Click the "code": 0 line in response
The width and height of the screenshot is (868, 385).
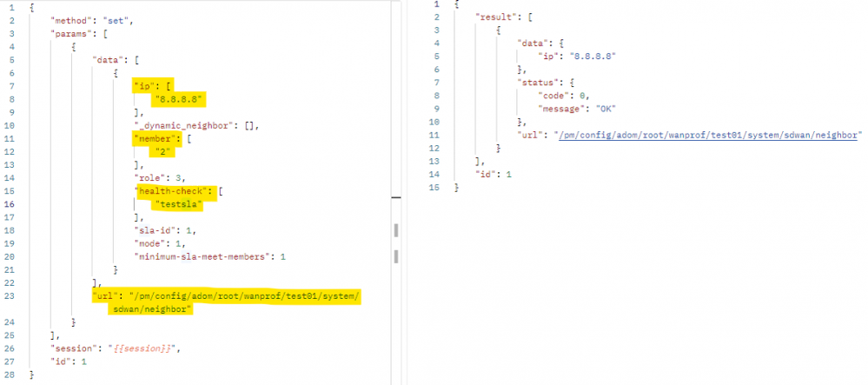pos(562,96)
